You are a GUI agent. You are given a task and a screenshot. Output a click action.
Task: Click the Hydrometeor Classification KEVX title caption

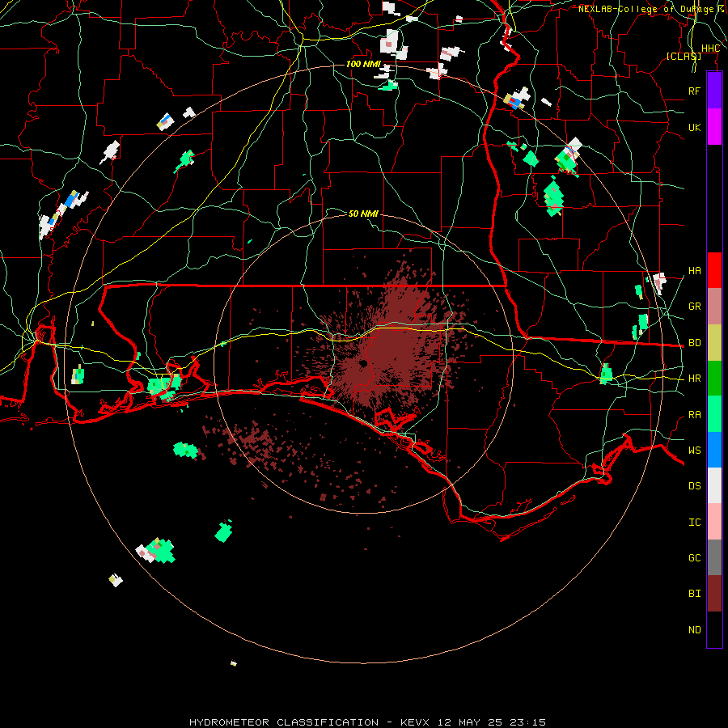[367, 722]
